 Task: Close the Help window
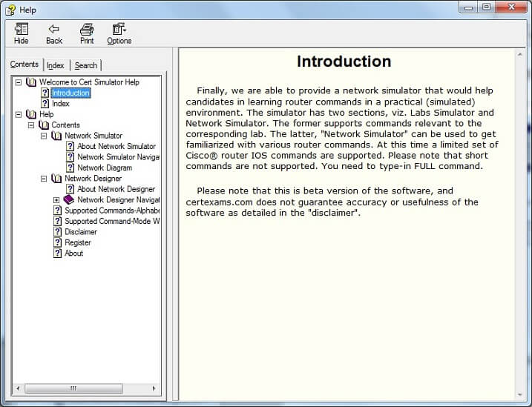tap(511, 7)
